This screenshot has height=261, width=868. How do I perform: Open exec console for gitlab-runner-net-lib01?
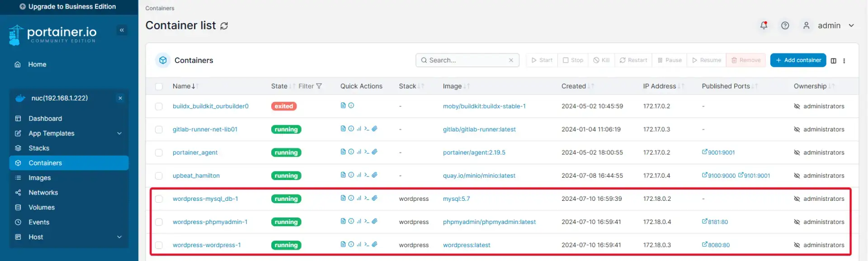[x=367, y=128]
